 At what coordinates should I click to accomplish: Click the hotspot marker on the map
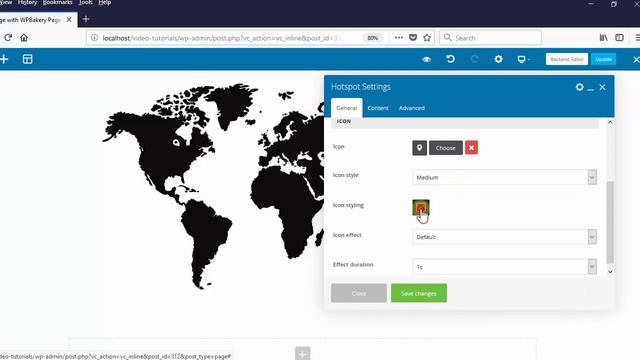tap(176, 142)
